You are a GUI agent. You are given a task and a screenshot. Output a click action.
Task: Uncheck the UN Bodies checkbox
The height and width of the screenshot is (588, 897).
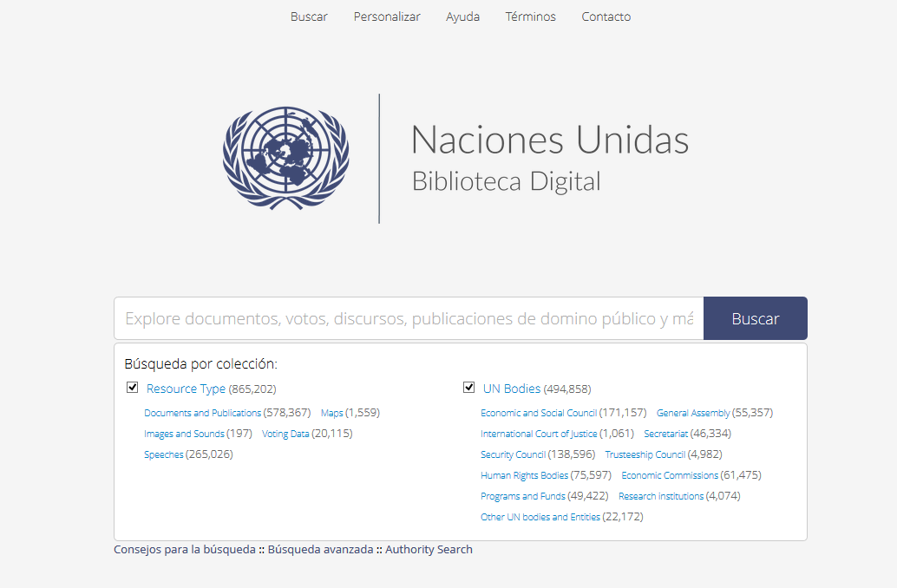pos(468,388)
